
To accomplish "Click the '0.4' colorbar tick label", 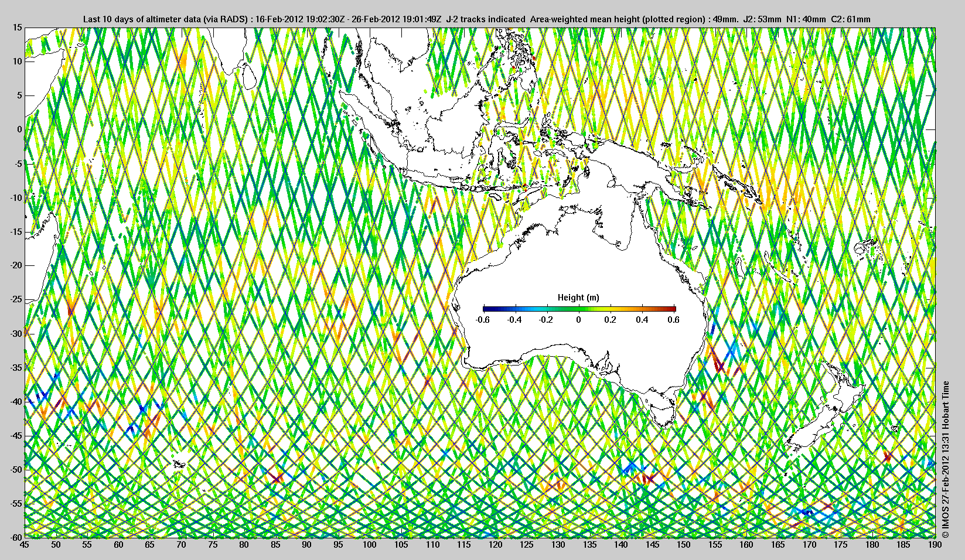I will coord(642,320).
